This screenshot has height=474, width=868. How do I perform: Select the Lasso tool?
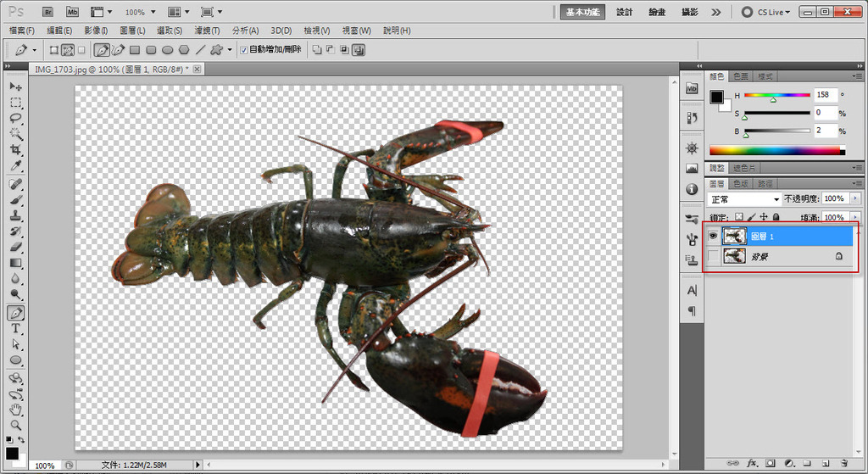coord(15,118)
